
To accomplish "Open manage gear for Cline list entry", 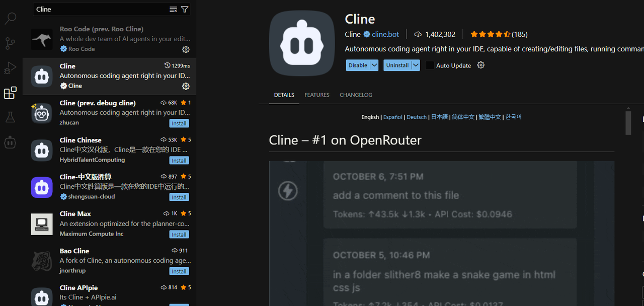I will tap(186, 86).
